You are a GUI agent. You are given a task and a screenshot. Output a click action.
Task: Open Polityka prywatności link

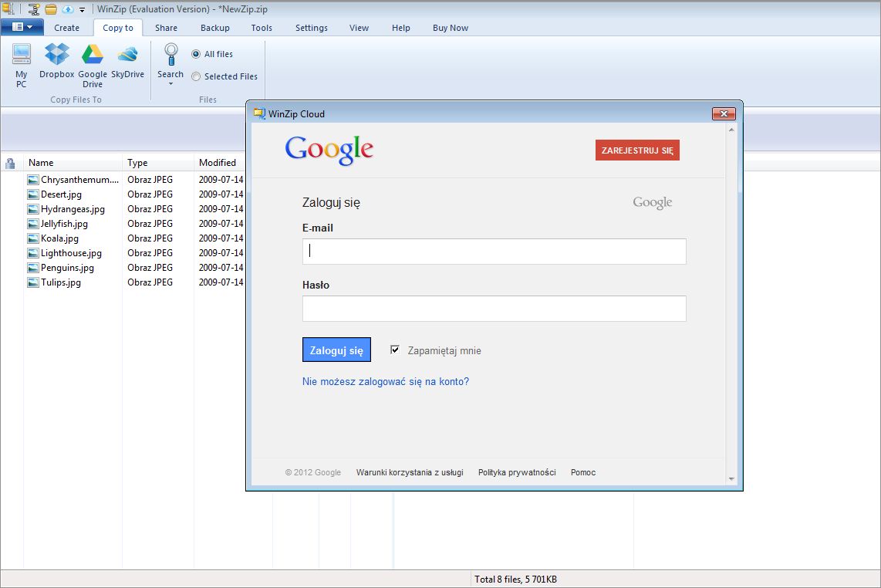[517, 473]
